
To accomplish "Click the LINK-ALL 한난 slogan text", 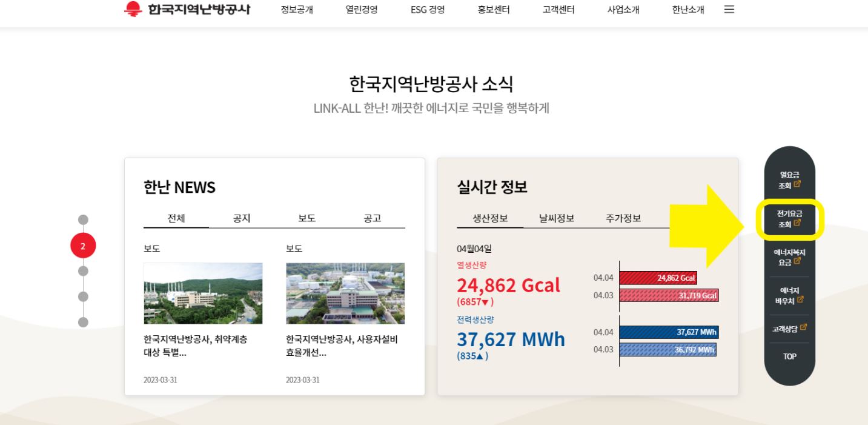I will tap(431, 109).
